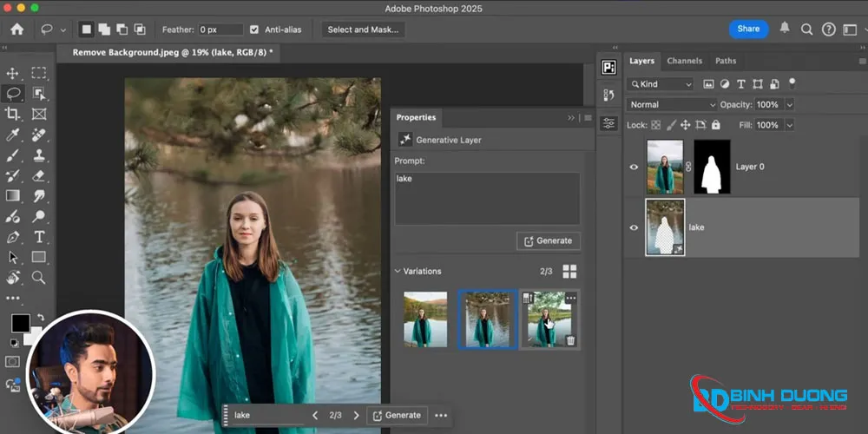The height and width of the screenshot is (434, 868).
Task: Choose Intersect with selection mode
Action: pos(140,30)
